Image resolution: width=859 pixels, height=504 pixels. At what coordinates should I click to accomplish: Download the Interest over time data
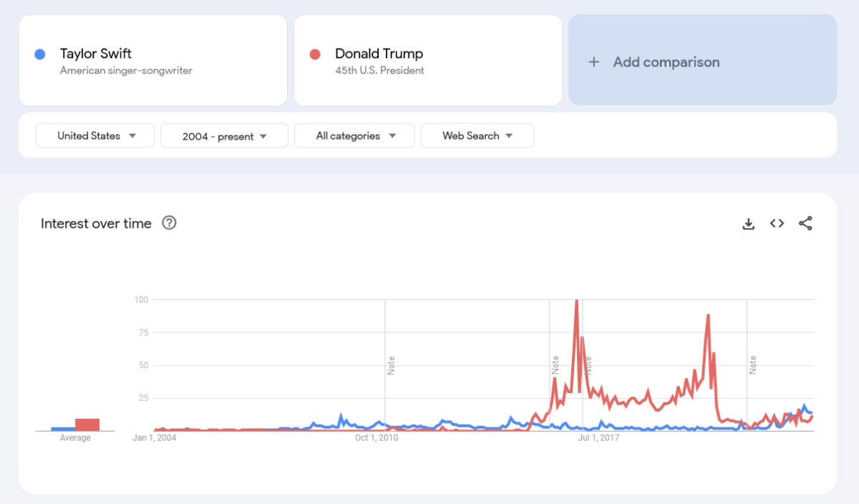click(x=749, y=223)
